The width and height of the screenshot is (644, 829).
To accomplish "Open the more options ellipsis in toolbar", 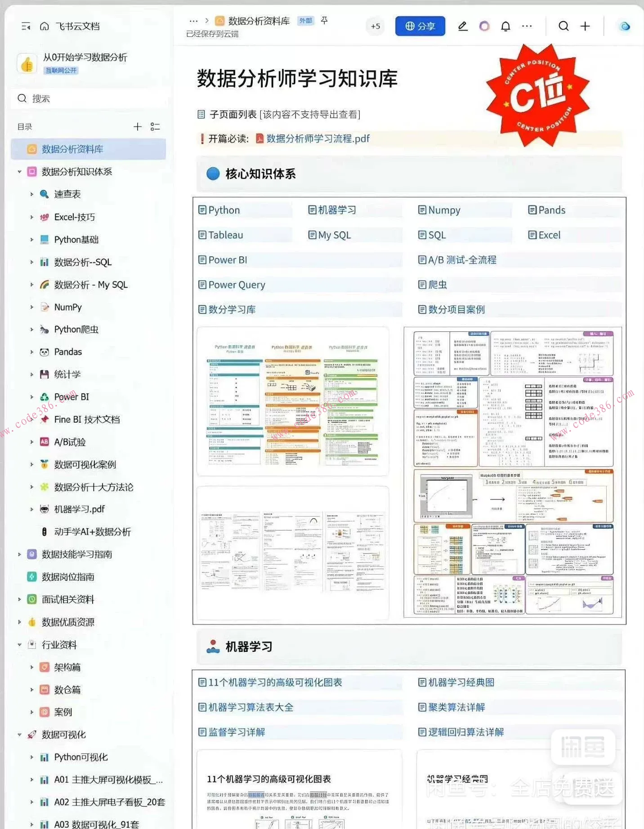I will [527, 26].
